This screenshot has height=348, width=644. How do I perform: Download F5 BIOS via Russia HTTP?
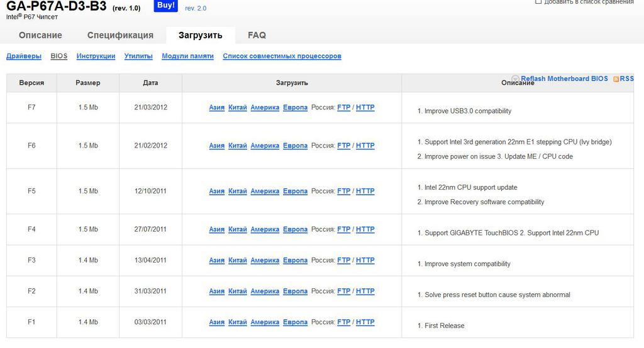pyautogui.click(x=365, y=191)
